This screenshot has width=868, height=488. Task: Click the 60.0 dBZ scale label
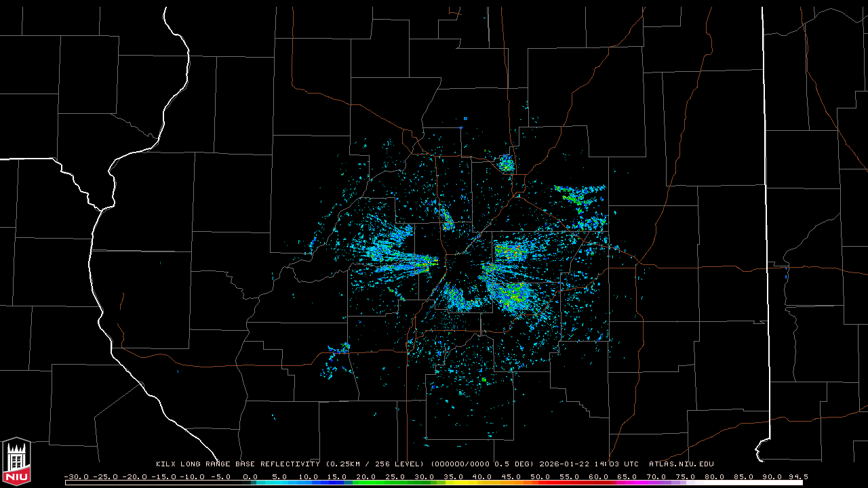click(x=599, y=476)
